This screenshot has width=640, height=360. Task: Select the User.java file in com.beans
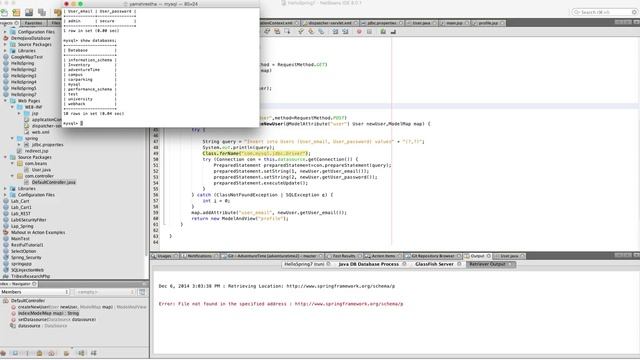pyautogui.click(x=41, y=170)
